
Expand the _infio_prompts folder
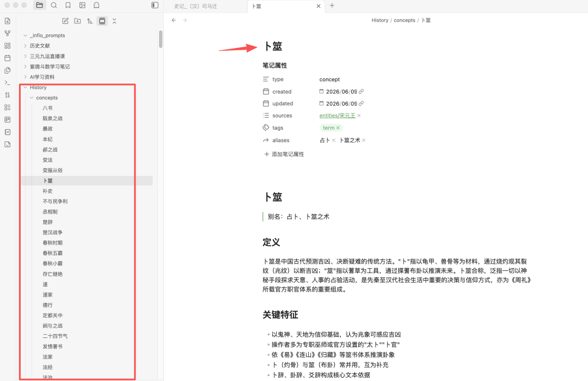click(25, 35)
